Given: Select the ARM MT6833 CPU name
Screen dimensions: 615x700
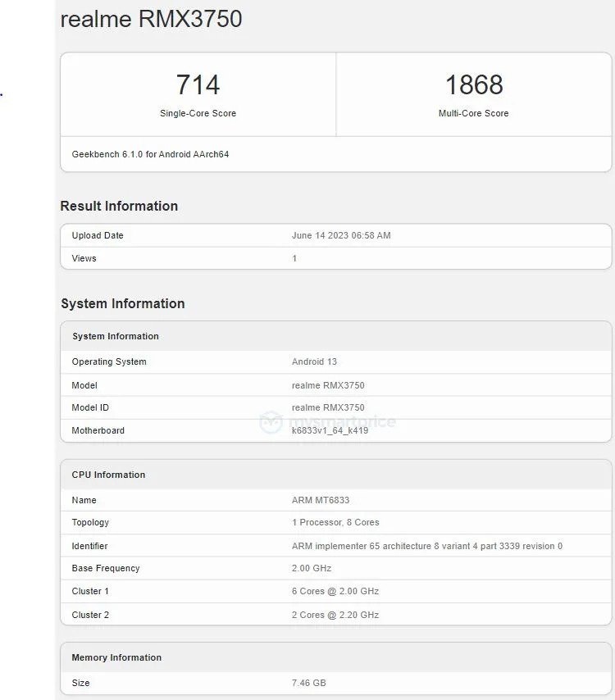Looking at the screenshot, I should pyautogui.click(x=321, y=500).
